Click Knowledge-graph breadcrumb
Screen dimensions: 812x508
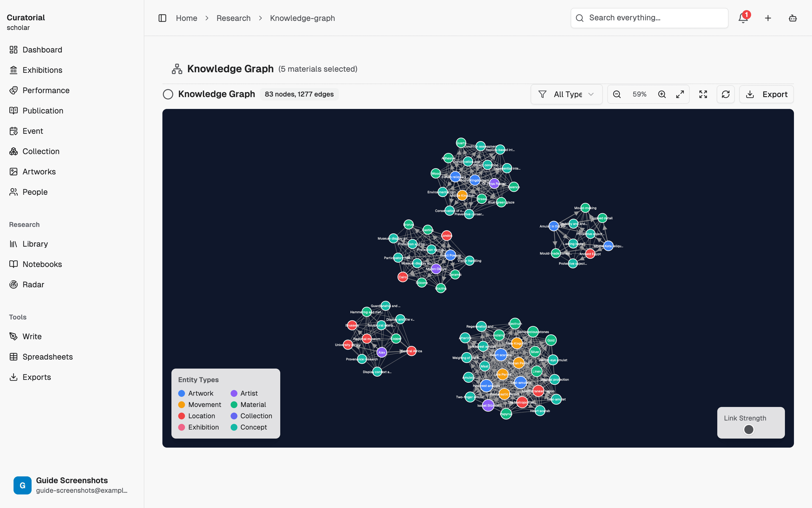[302, 18]
